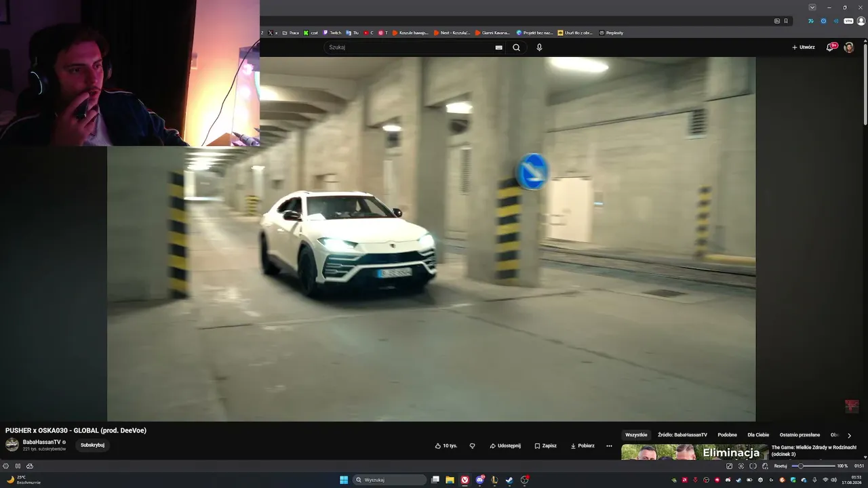Dislike the PUSHER x OSKA030 video
This screenshot has height=488, width=868.
pyautogui.click(x=473, y=446)
